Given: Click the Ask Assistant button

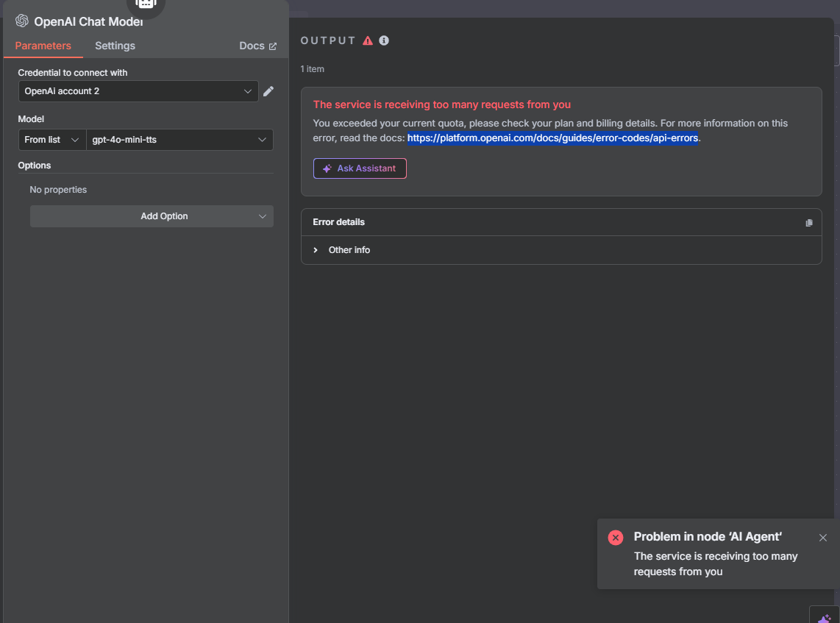Looking at the screenshot, I should (360, 168).
